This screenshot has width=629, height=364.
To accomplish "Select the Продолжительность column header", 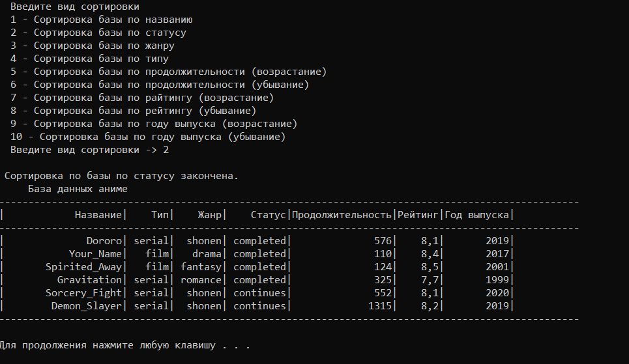I will (342, 215).
